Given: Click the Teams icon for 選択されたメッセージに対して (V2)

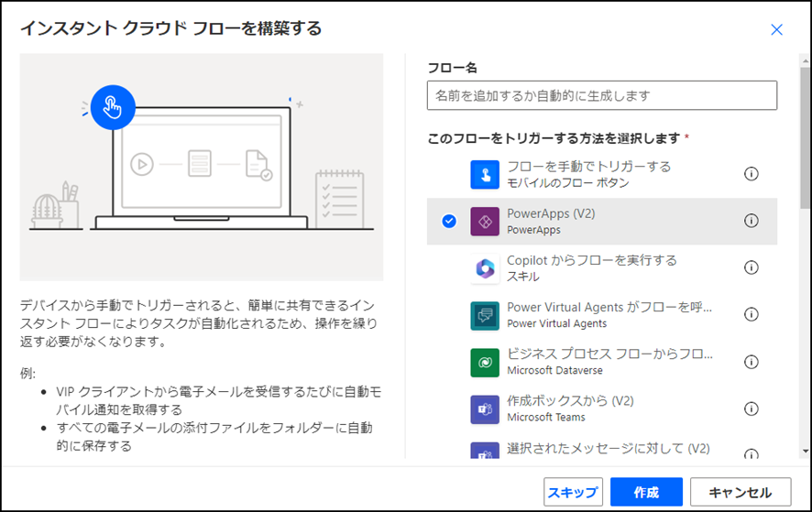Looking at the screenshot, I should coord(485,451).
